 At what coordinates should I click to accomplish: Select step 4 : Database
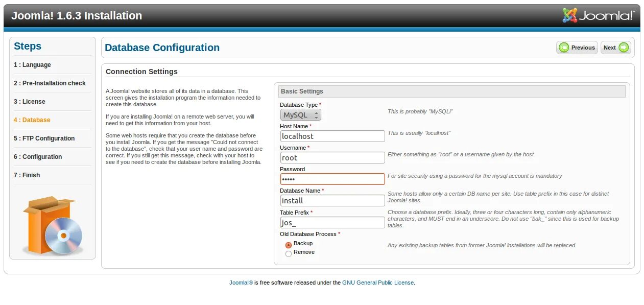tap(32, 120)
